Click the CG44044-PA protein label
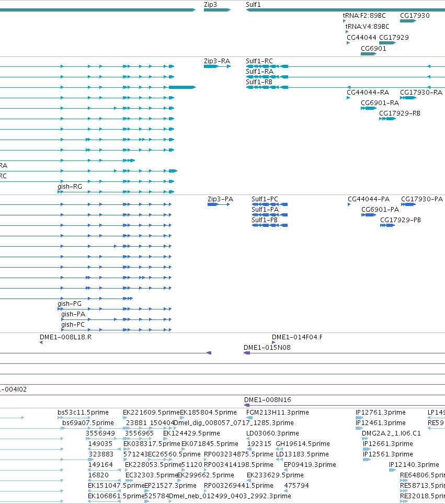This screenshot has width=445, height=504. pos(369,199)
